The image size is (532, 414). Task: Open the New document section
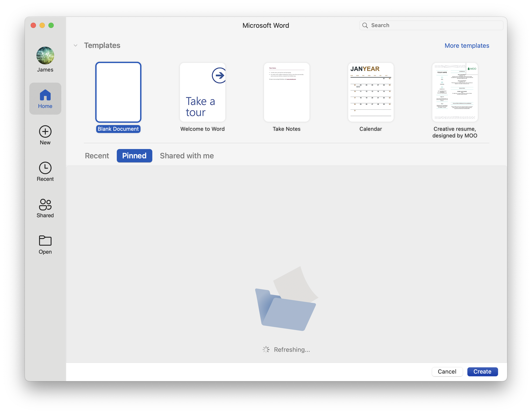(45, 135)
